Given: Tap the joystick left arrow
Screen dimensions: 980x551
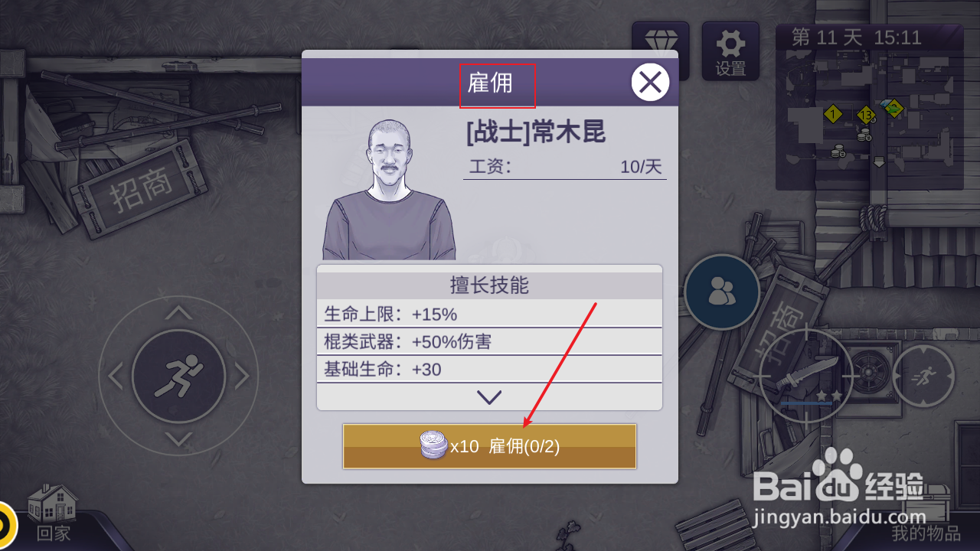Looking at the screenshot, I should point(116,376).
